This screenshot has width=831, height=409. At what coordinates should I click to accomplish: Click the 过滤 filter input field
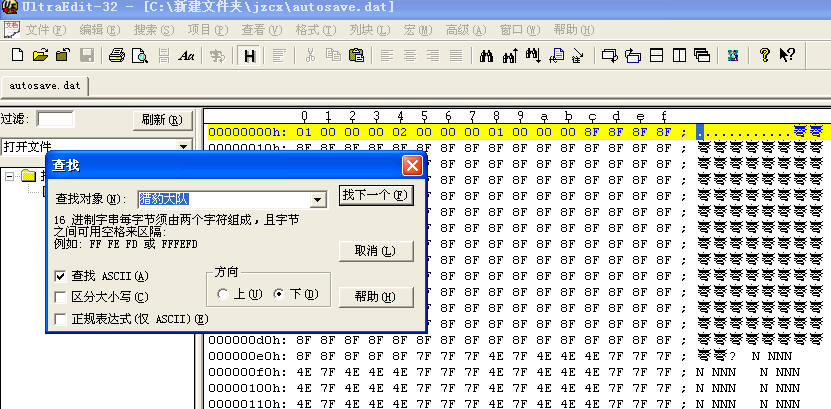55,119
